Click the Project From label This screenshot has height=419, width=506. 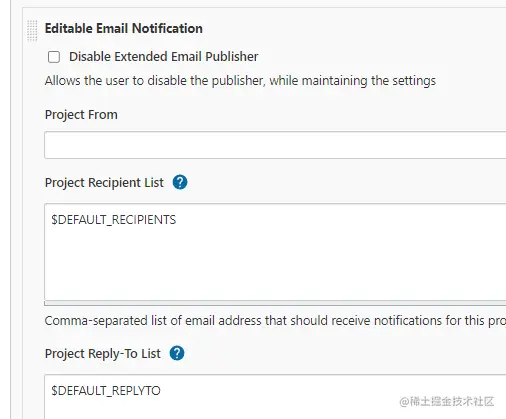coord(81,115)
